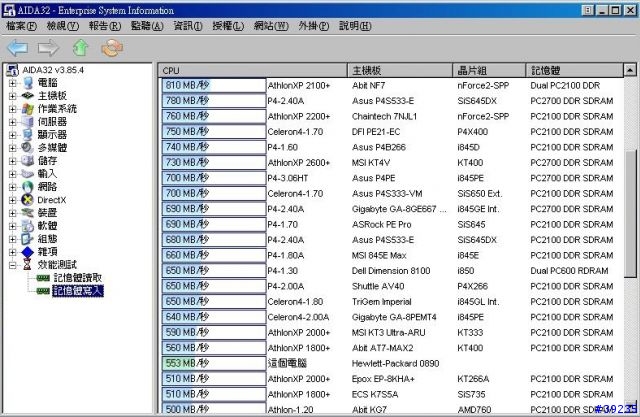Screen dimensions: 640x417
Task: Open the 網站(W) menu
Action: 271,26
